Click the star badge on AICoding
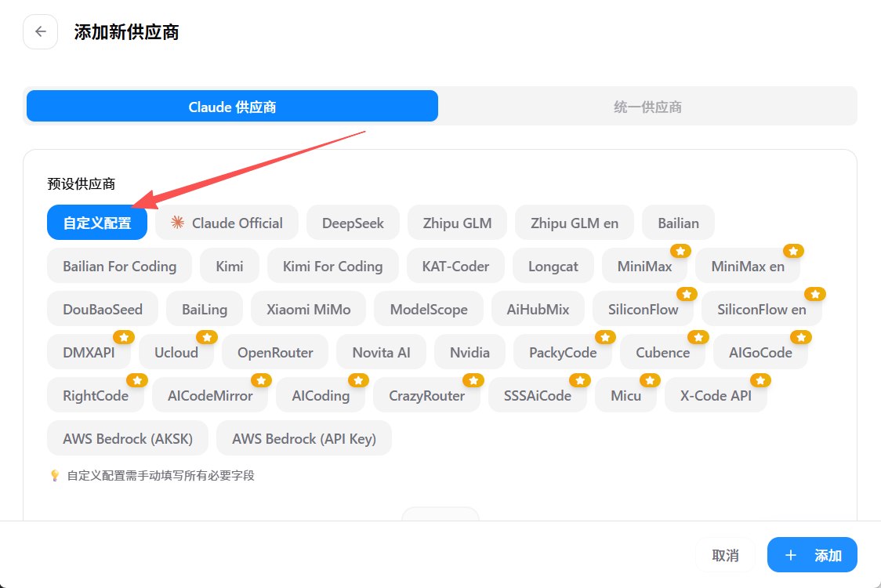The width and height of the screenshot is (881, 588). [x=358, y=380]
